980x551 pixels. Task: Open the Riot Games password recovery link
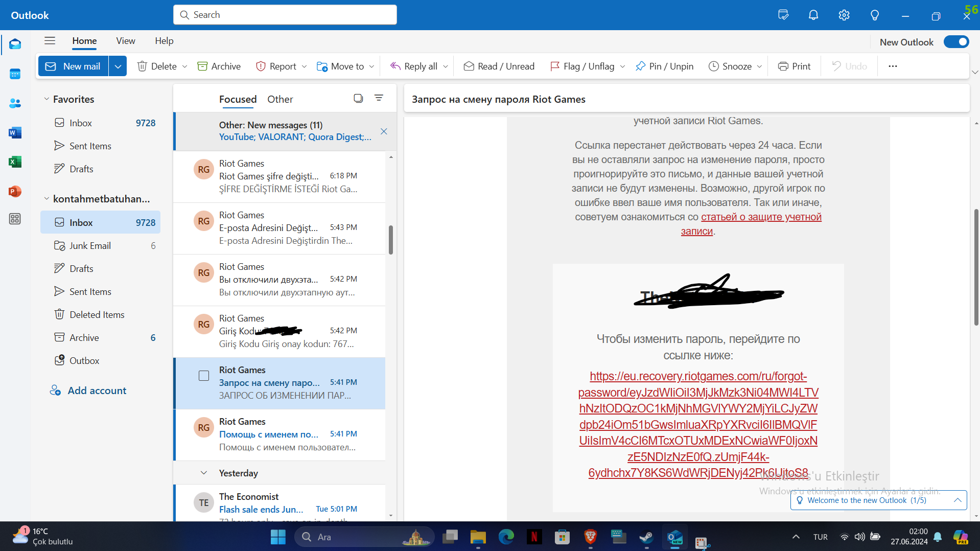698,424
